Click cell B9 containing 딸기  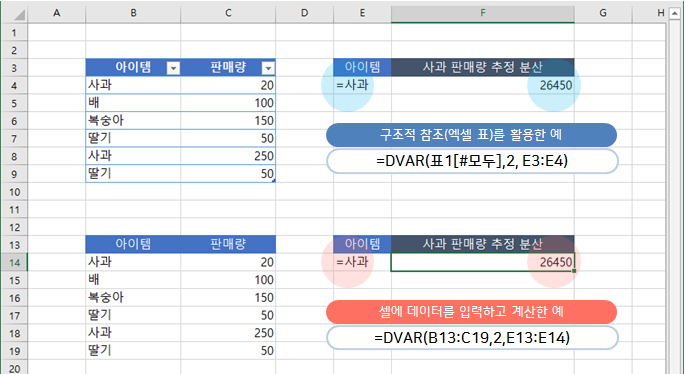tap(133, 173)
